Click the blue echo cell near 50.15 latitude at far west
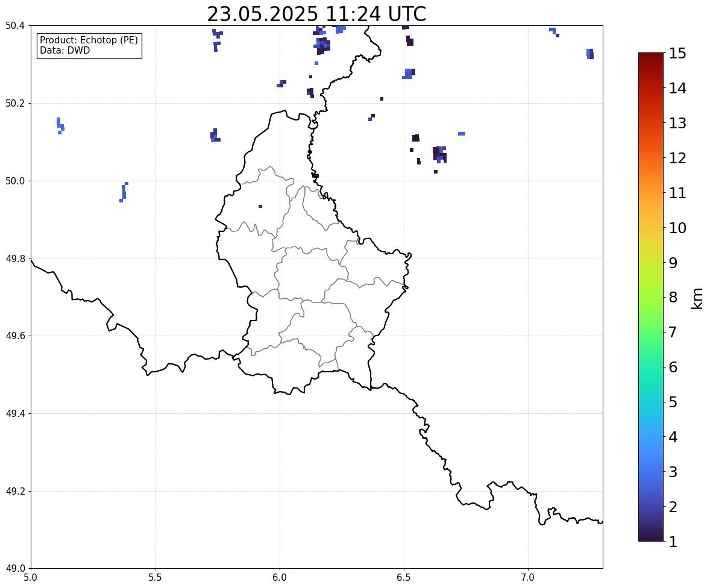Screen dimensions: 710x588 [x=60, y=126]
